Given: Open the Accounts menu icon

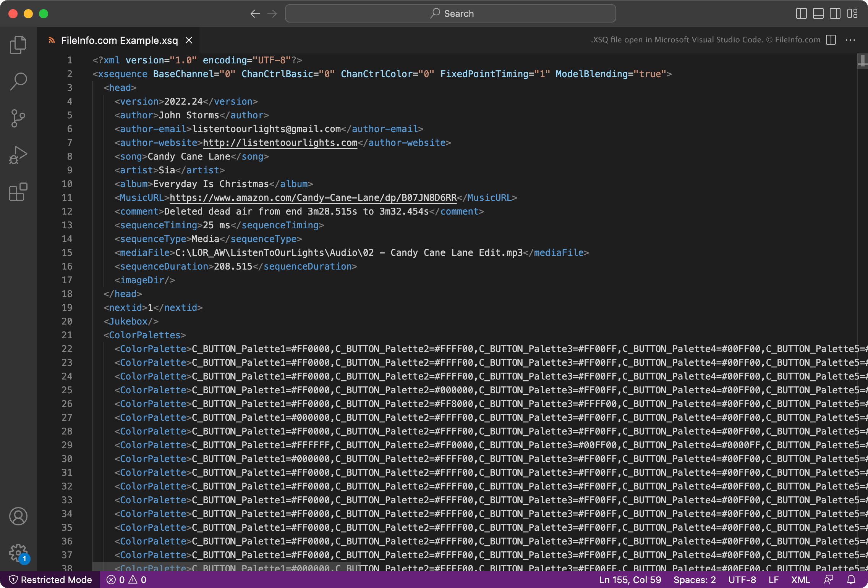Looking at the screenshot, I should coord(18,516).
